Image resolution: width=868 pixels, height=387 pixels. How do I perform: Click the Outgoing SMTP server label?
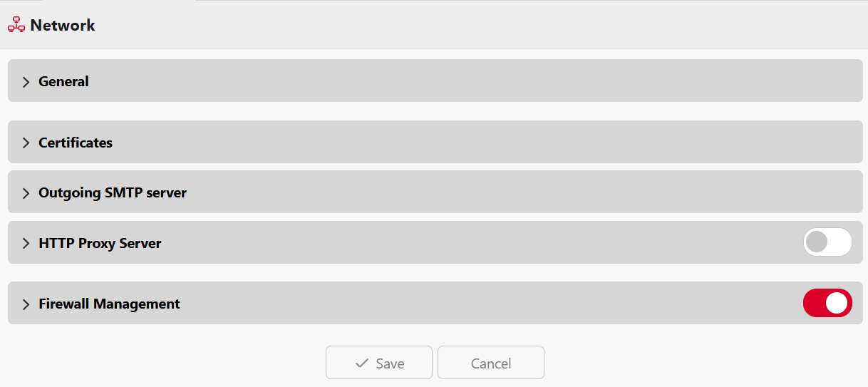(x=113, y=192)
